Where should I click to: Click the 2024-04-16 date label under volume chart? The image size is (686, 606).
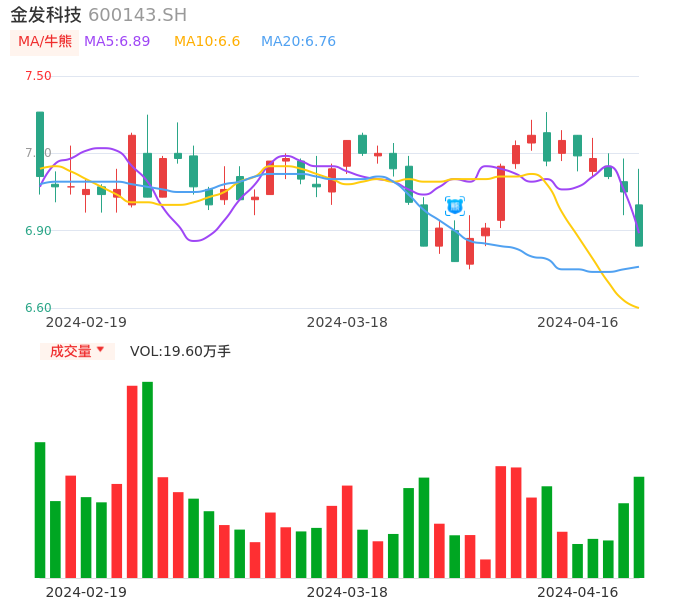(x=578, y=592)
